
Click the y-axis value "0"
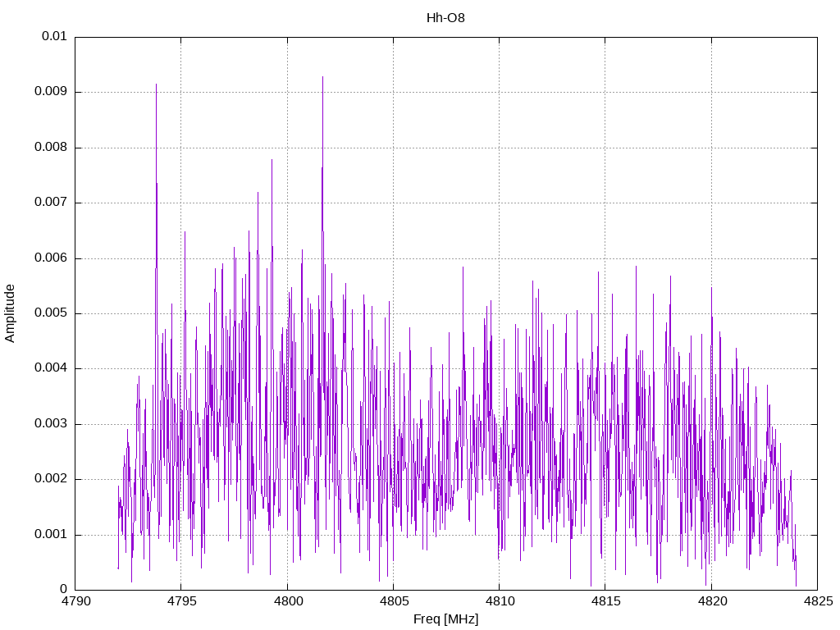tap(64, 590)
